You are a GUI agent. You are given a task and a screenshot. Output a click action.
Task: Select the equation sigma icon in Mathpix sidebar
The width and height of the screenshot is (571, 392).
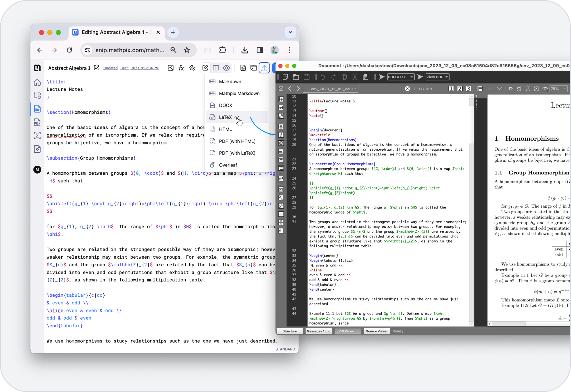click(37, 136)
